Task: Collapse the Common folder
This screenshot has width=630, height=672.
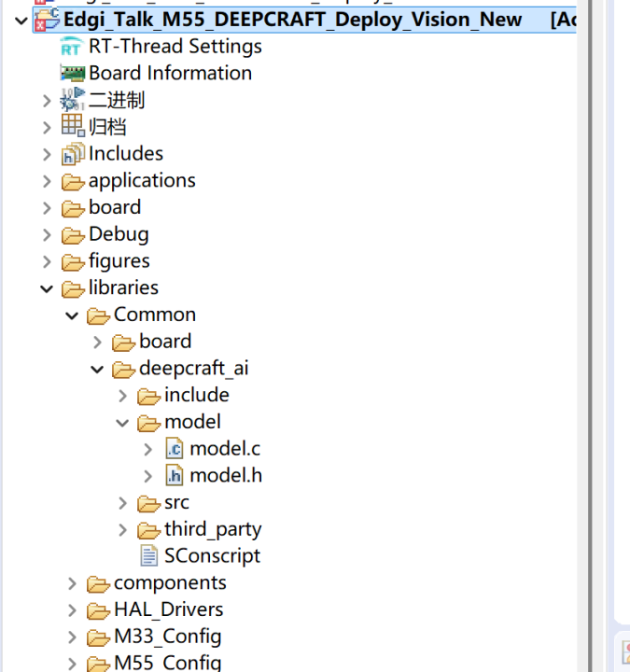Action: [x=72, y=315]
